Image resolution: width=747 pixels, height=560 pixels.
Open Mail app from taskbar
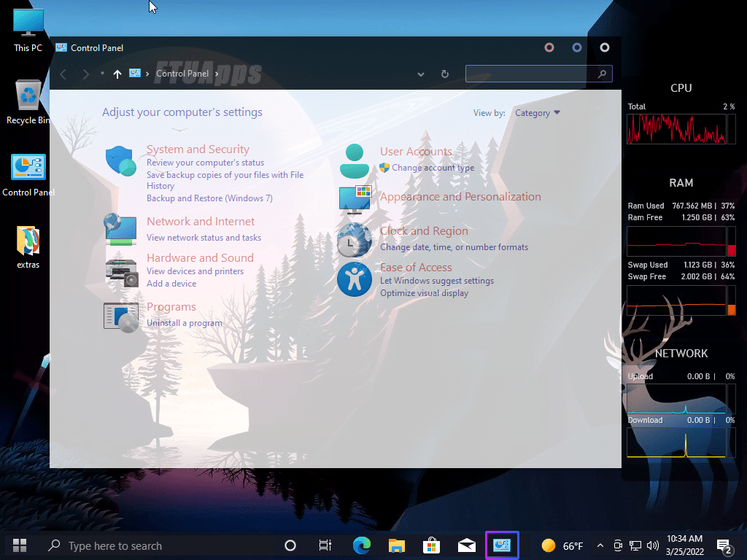coord(466,545)
